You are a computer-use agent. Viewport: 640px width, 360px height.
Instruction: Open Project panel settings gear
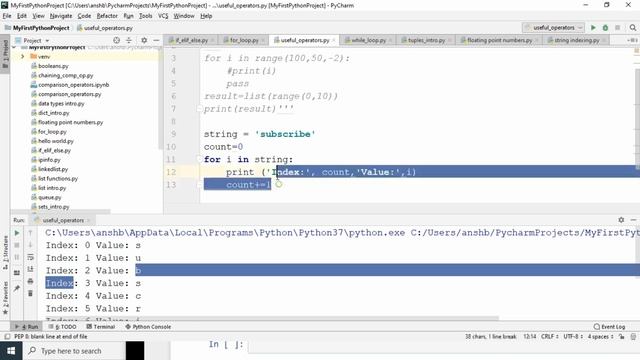click(144, 40)
